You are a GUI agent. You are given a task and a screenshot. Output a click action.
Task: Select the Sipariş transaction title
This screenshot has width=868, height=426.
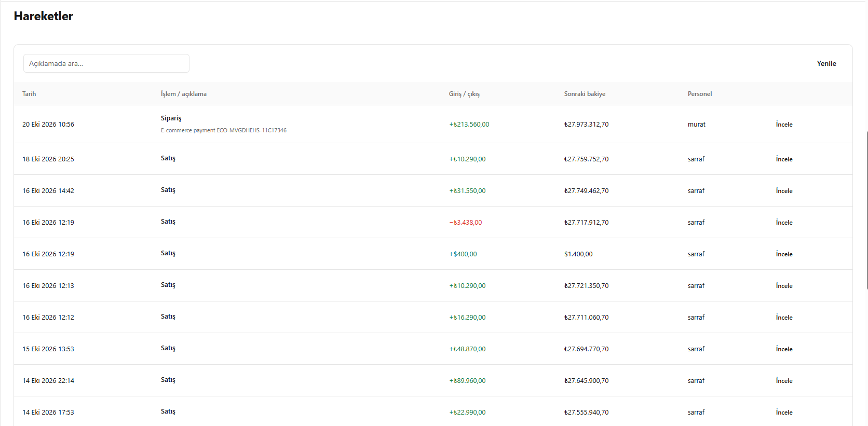click(171, 118)
